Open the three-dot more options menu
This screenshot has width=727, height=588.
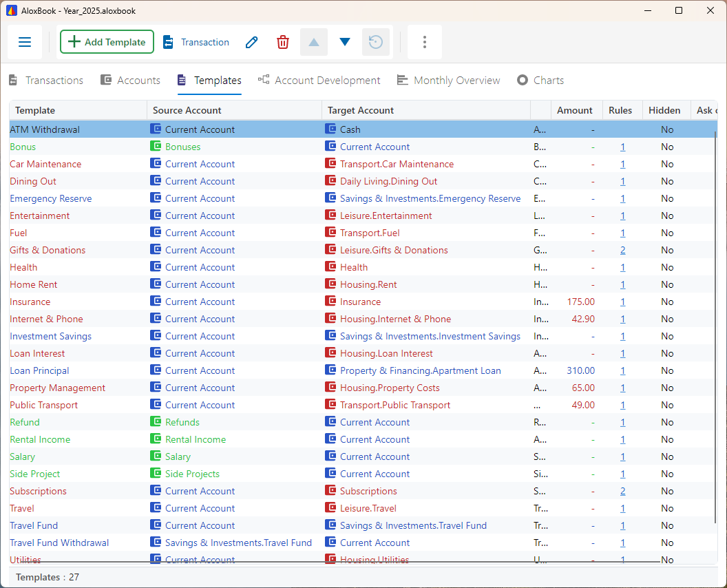[424, 42]
